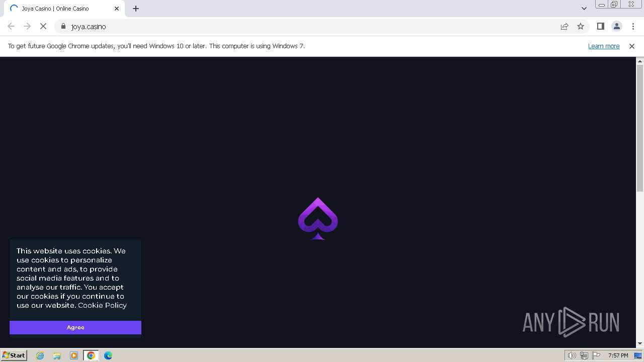Open Chrome's three-dot menu
This screenshot has height=362, width=644.
click(x=633, y=26)
